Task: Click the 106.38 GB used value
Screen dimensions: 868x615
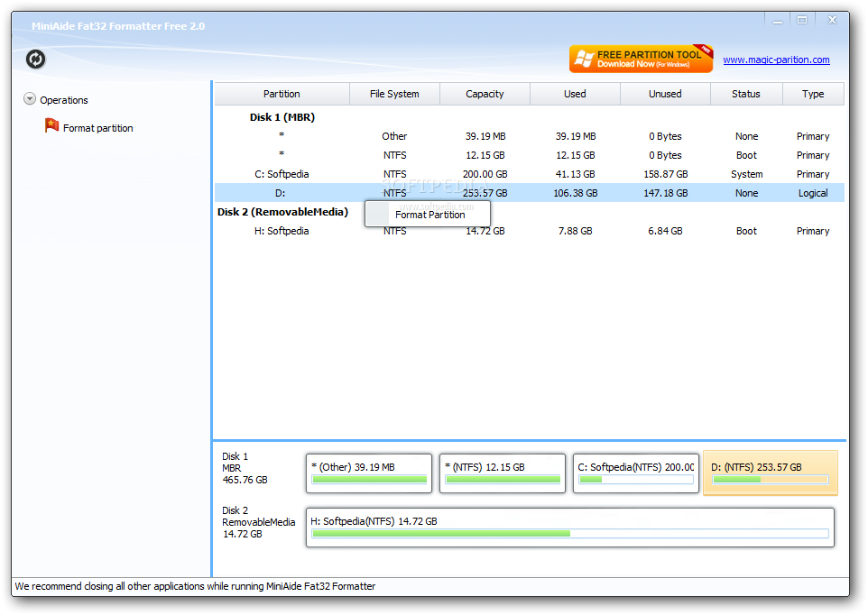Action: 575,193
